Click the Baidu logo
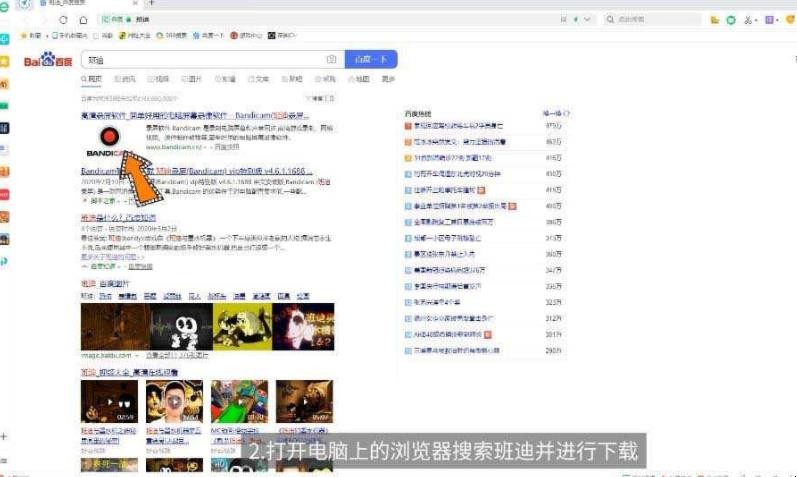 click(48, 59)
